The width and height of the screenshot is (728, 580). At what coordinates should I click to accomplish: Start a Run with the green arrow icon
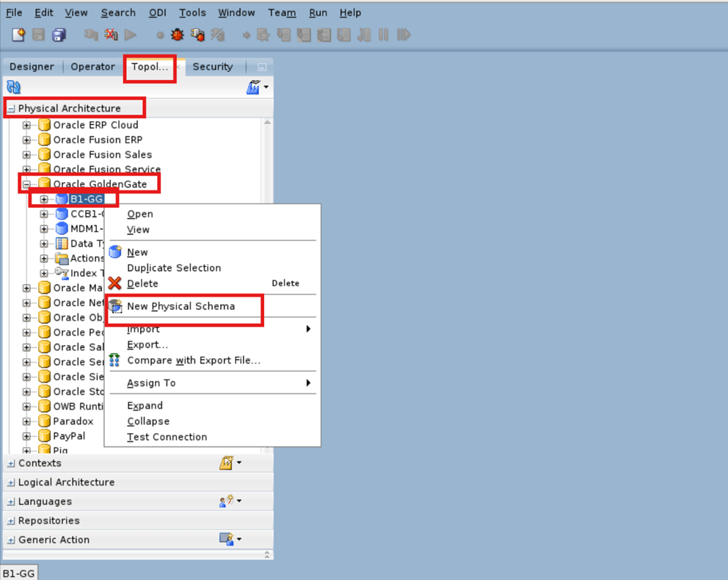(131, 35)
